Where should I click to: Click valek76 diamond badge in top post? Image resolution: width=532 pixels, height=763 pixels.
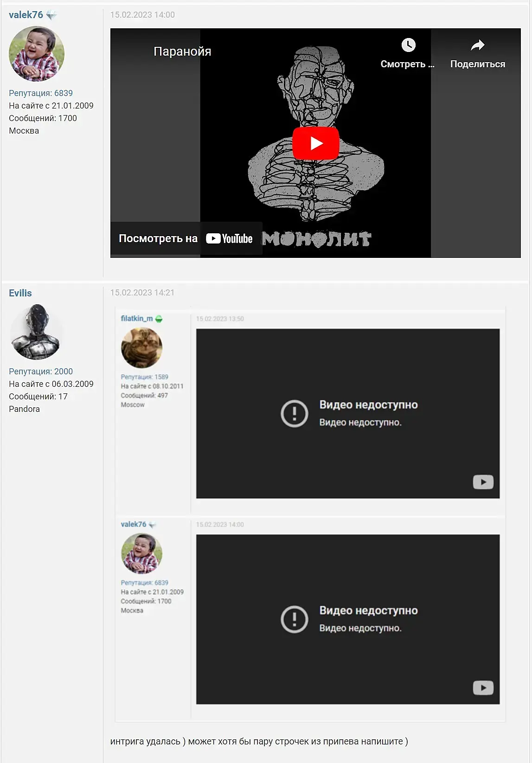pos(51,15)
